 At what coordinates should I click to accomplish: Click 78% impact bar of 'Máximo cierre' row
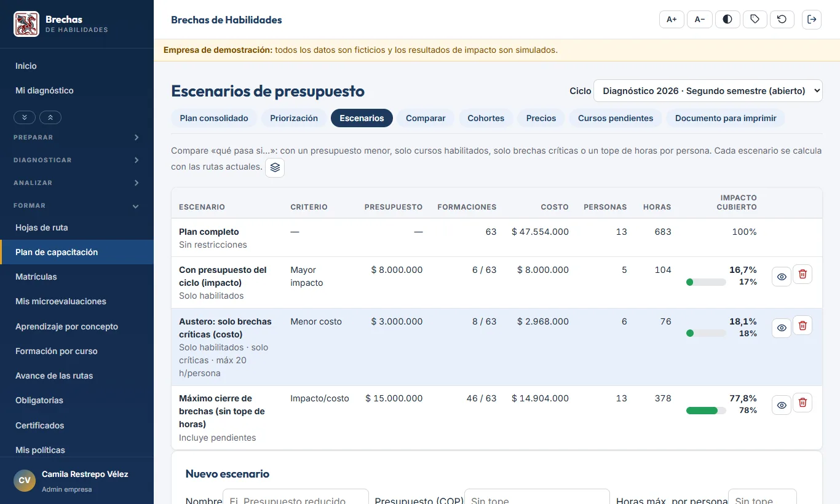pyautogui.click(x=706, y=411)
